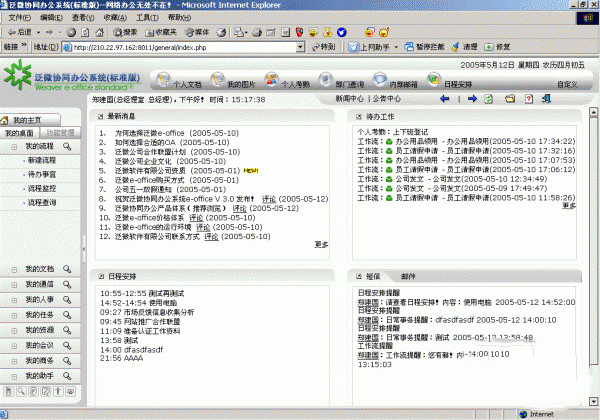Click 更多 link in 最新消息 panel
This screenshot has width=600, height=420.
321,244
